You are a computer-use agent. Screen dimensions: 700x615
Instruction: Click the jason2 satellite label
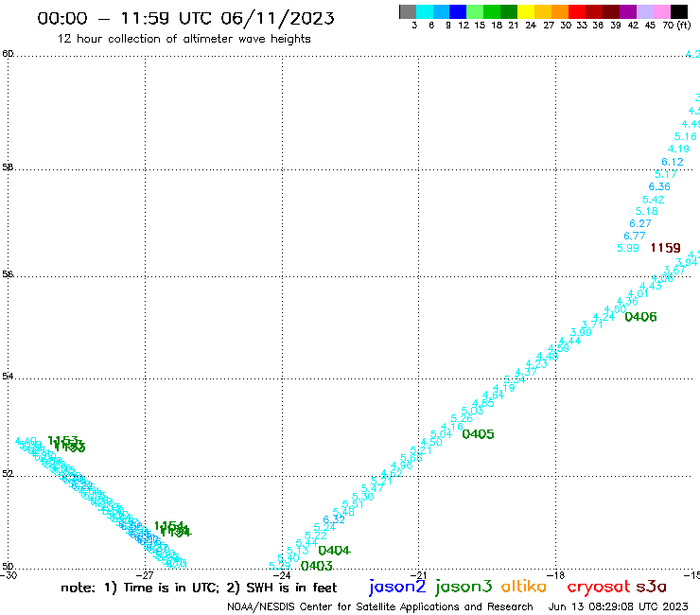[397, 587]
